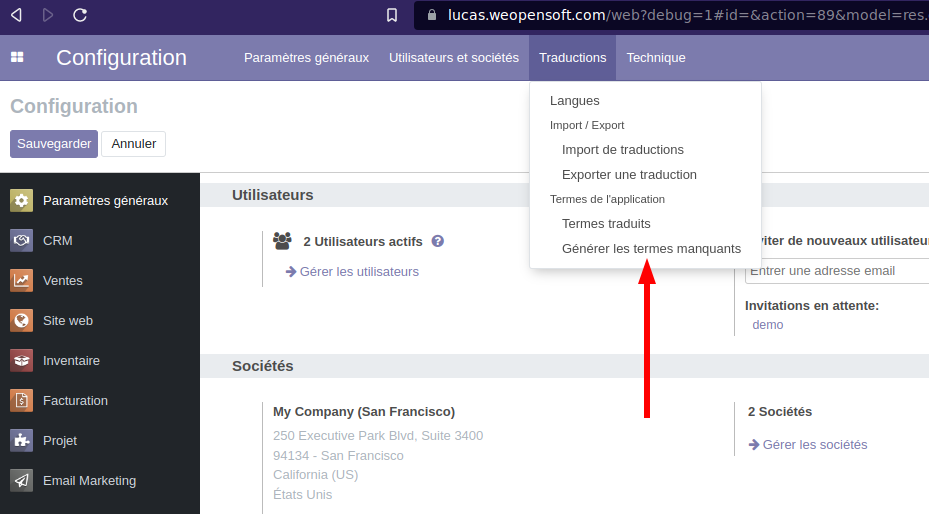Click the help question mark beside Utilisateurs actifs
929x514 pixels.
(438, 241)
